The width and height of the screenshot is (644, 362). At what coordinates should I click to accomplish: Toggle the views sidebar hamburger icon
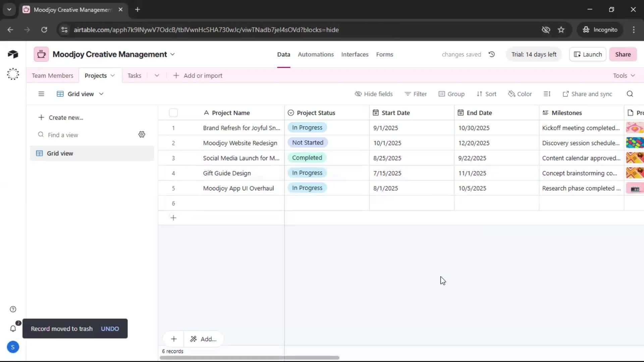pos(41,94)
